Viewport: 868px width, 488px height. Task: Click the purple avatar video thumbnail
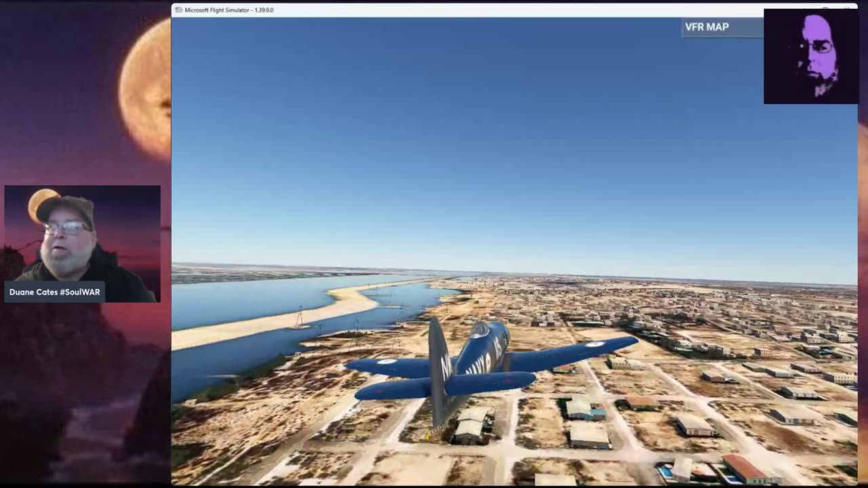coord(811,56)
